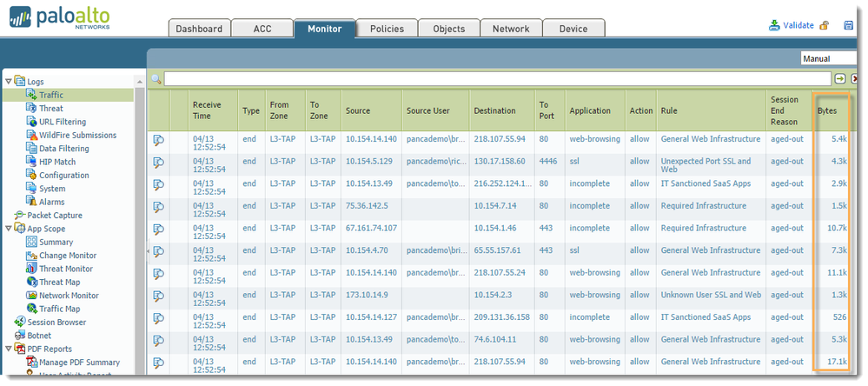The height and width of the screenshot is (386, 868).
Task: Open Botnet in sidebar
Action: [39, 335]
